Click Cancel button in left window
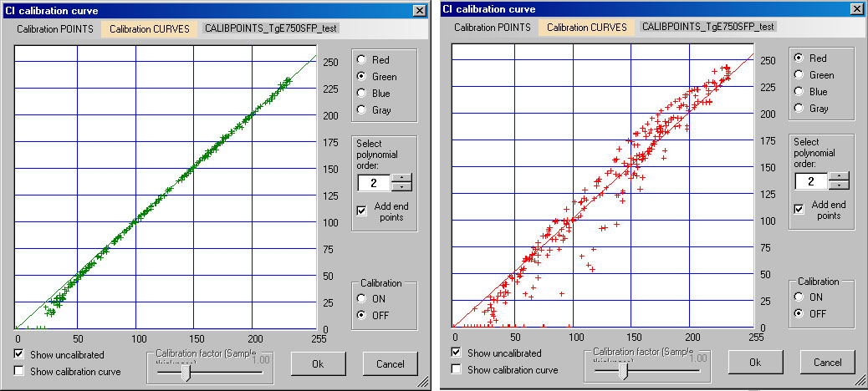 click(x=391, y=364)
